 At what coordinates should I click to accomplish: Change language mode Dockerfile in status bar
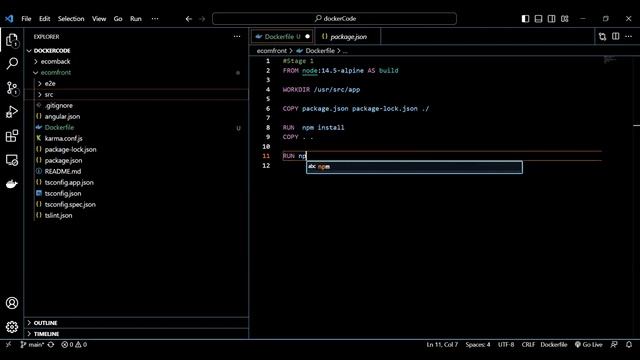pos(554,344)
